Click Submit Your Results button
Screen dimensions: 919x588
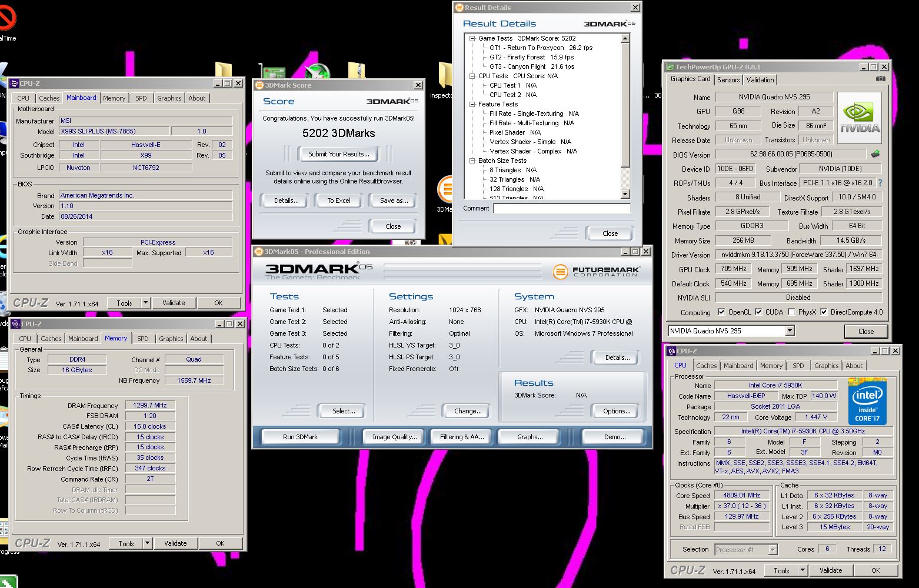point(339,154)
